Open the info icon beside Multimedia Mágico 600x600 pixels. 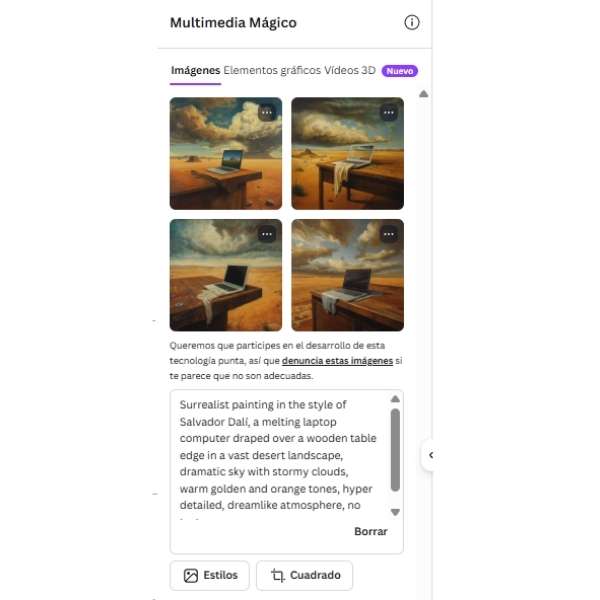point(412,23)
